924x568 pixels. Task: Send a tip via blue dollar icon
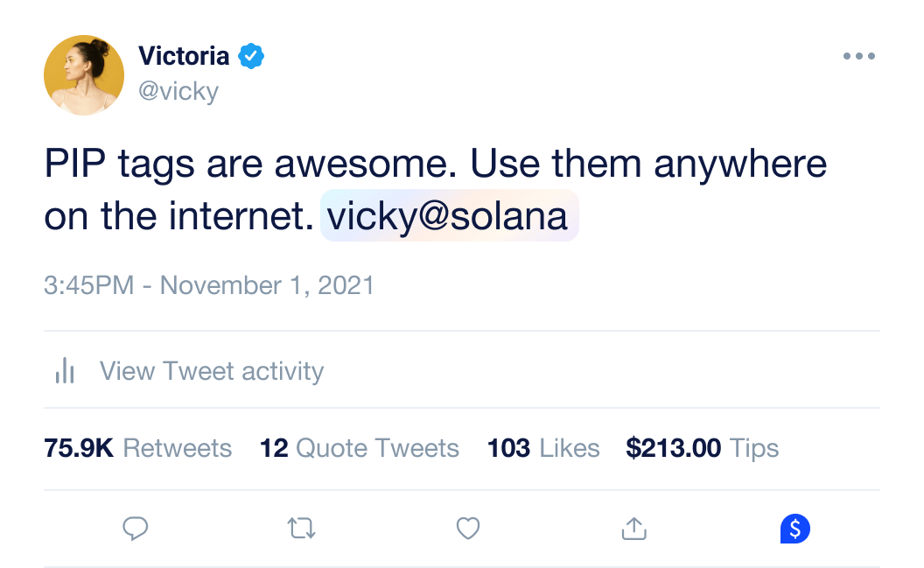[x=794, y=528]
